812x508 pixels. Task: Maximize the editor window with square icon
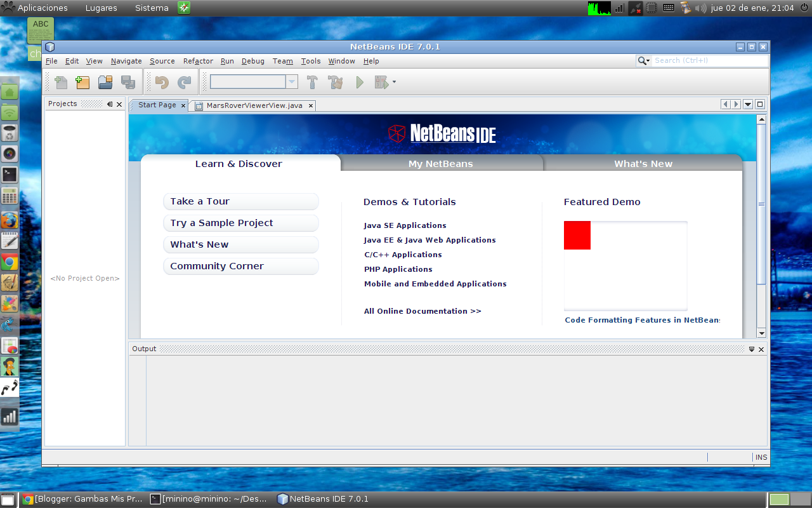point(760,104)
